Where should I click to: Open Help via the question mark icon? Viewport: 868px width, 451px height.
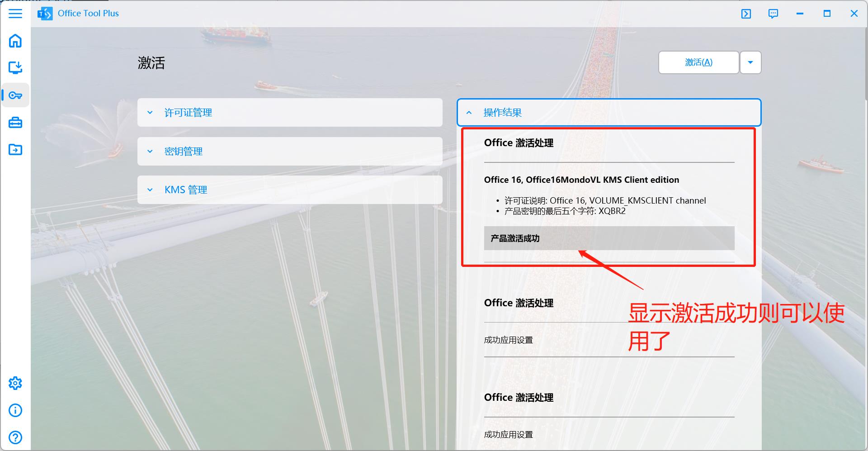coord(15,437)
